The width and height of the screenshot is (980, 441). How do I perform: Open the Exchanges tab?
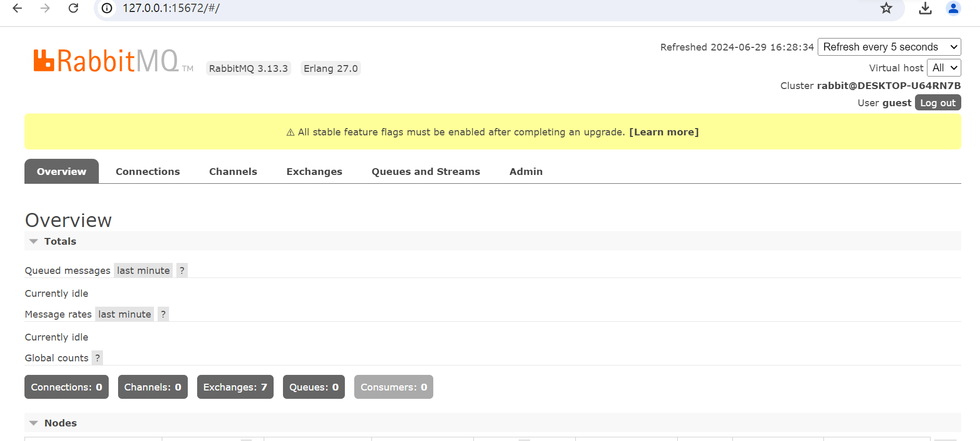314,171
